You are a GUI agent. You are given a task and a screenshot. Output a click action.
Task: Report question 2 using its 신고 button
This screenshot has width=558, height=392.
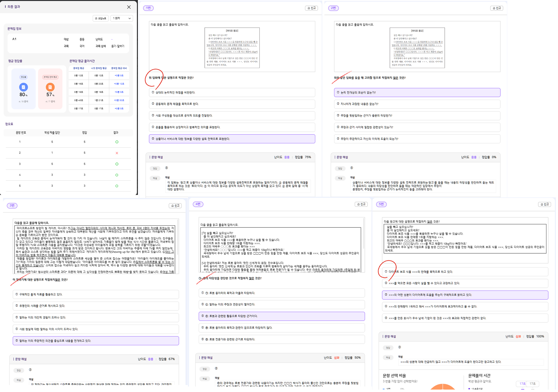coord(497,8)
